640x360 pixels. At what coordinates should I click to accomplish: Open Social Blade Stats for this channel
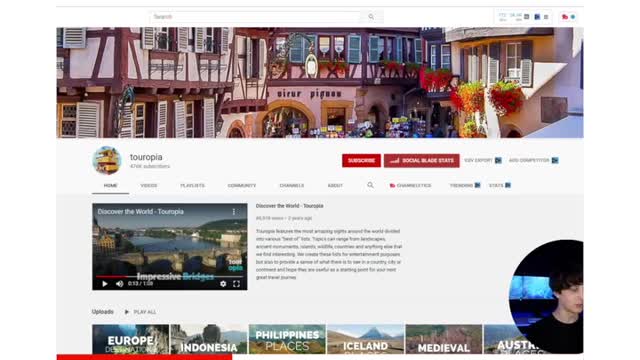tap(422, 160)
